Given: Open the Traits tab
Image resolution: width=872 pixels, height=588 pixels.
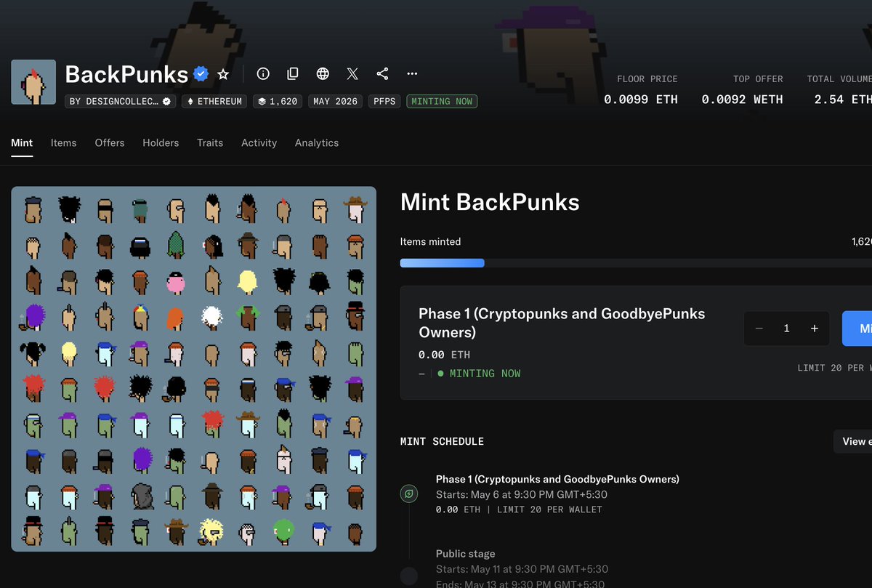Looking at the screenshot, I should (x=210, y=142).
